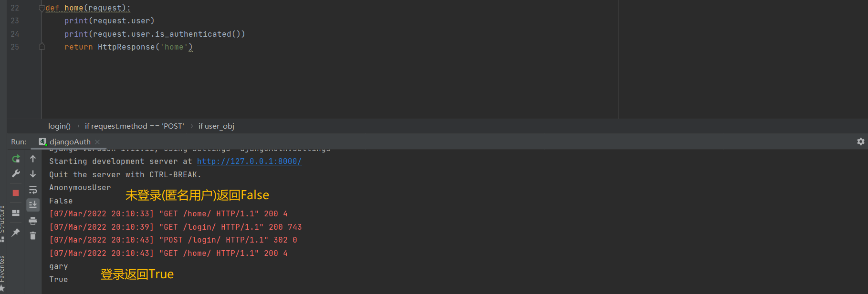The image size is (868, 294).
Task: Rerun the djangoAuth server
Action: [16, 159]
